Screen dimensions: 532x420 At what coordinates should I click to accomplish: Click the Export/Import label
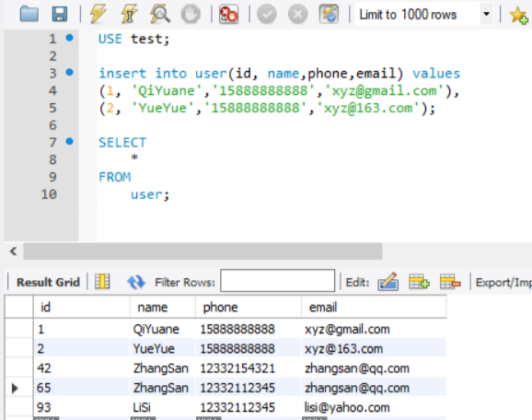coord(503,283)
